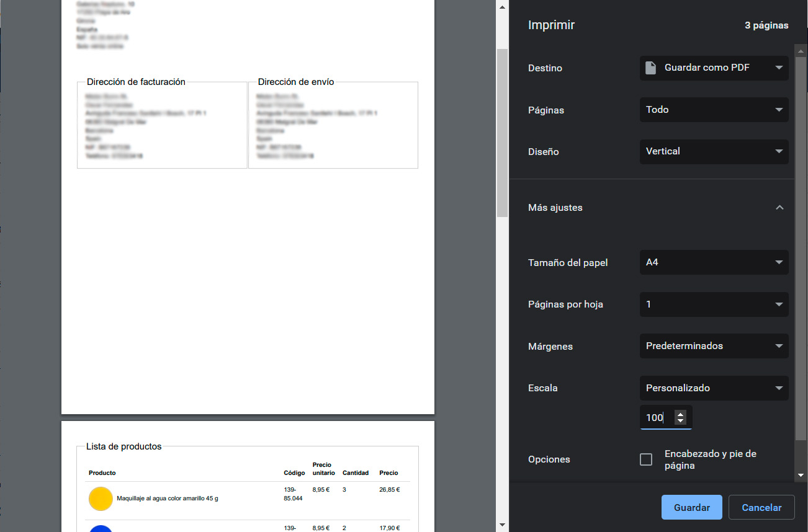Open the Páginas por hoja dropdown
This screenshot has width=808, height=532.
pos(714,304)
